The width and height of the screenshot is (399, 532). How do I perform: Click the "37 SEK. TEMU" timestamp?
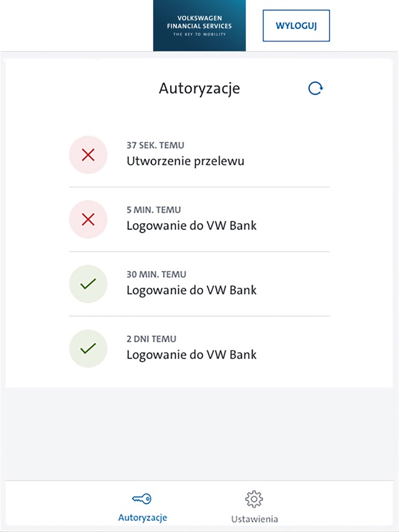point(155,146)
